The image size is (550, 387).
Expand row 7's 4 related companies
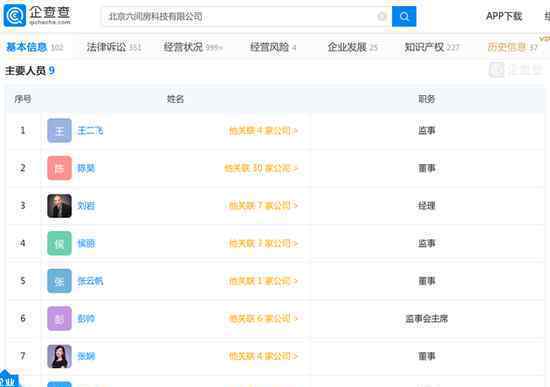263,356
